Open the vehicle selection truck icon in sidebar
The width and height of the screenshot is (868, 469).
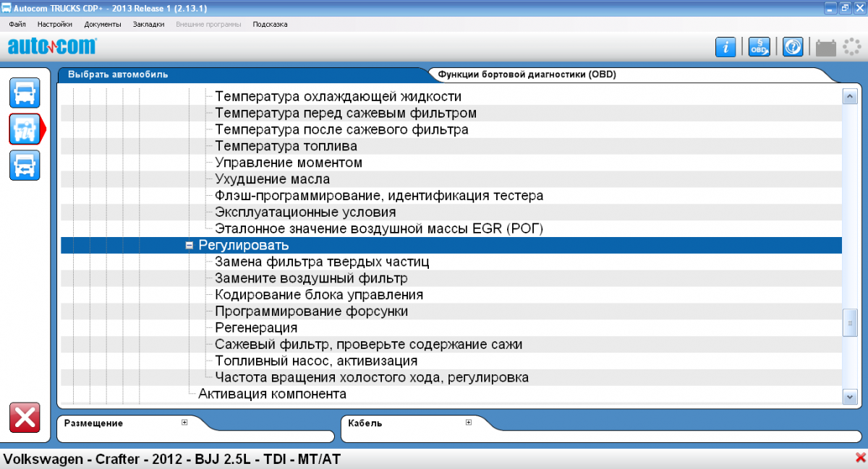[25, 92]
